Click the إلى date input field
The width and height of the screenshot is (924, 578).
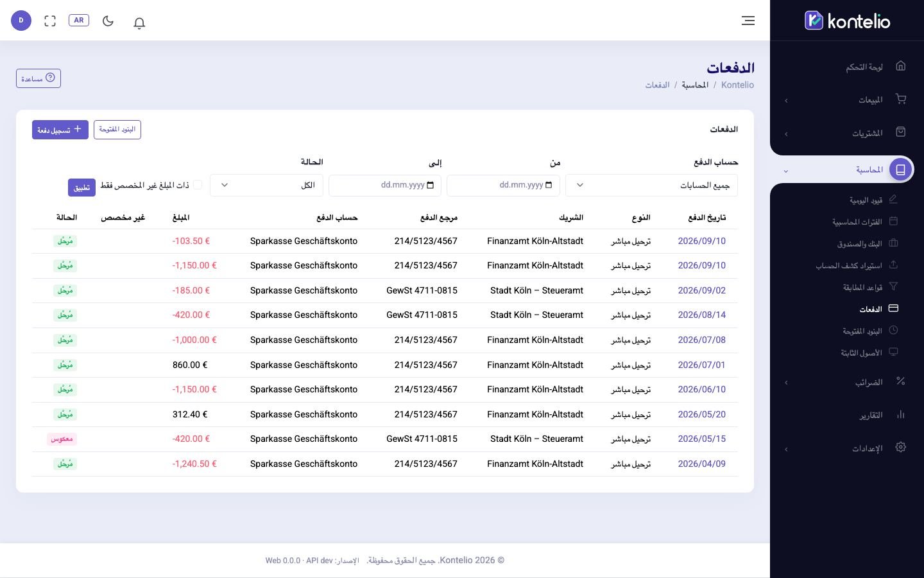coord(385,185)
